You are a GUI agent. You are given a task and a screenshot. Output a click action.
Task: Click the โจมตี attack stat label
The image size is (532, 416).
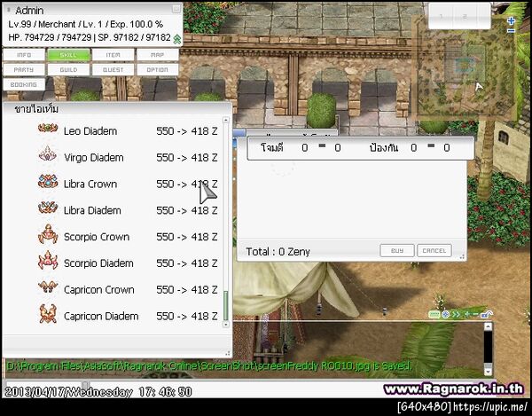click(272, 147)
